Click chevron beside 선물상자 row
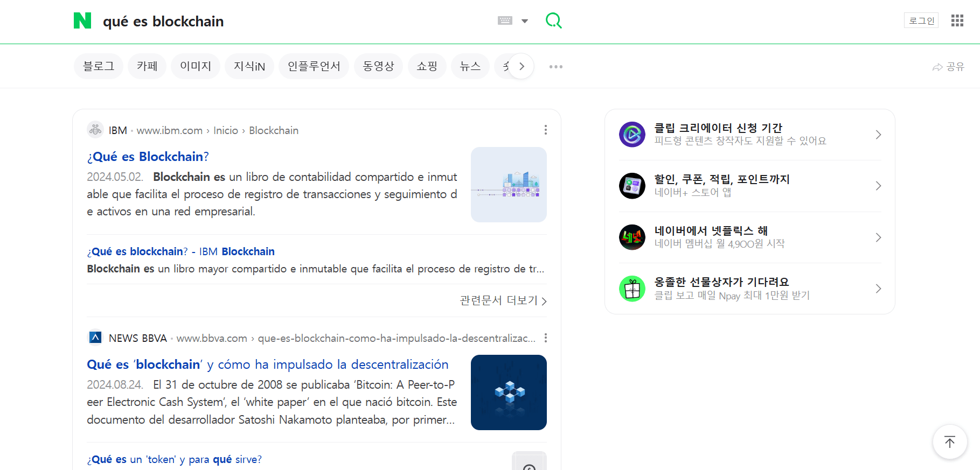The image size is (980, 470). coord(878,289)
